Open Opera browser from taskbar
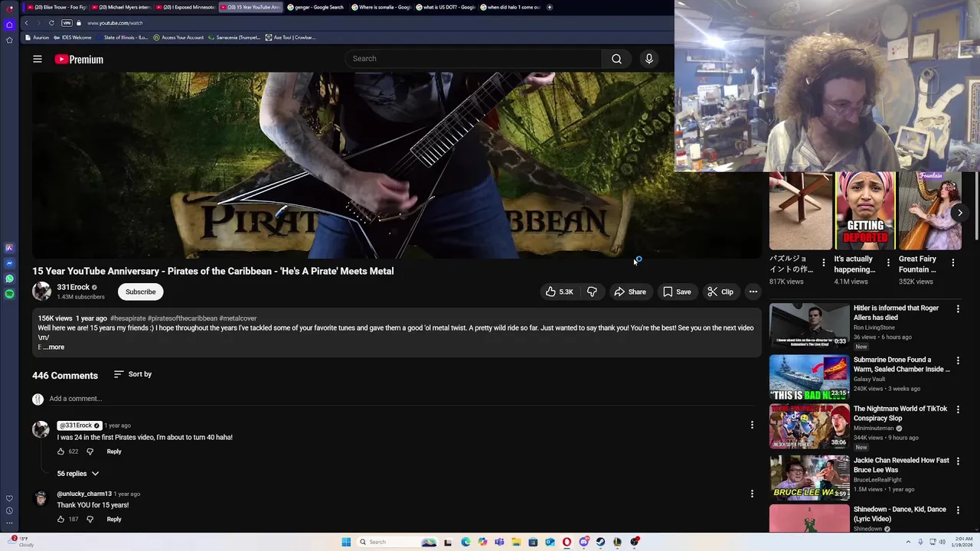The height and width of the screenshot is (551, 980). (x=567, y=542)
